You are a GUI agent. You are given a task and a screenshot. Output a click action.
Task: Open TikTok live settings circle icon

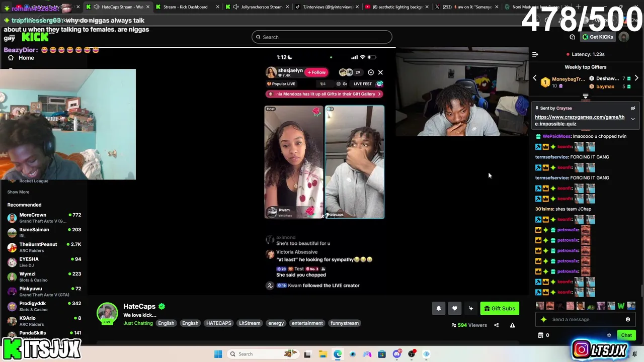[371, 72]
